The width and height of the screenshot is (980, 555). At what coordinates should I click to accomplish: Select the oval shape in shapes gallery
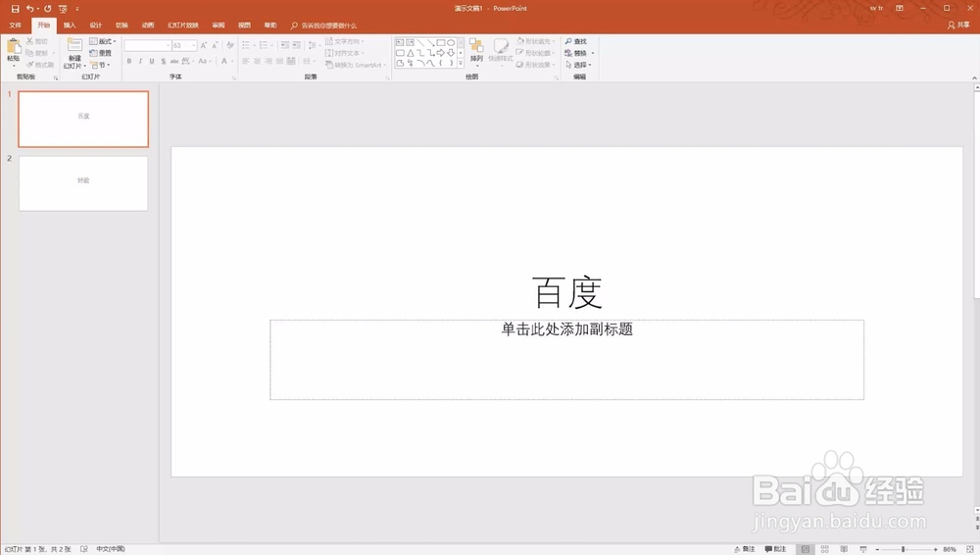tap(451, 42)
